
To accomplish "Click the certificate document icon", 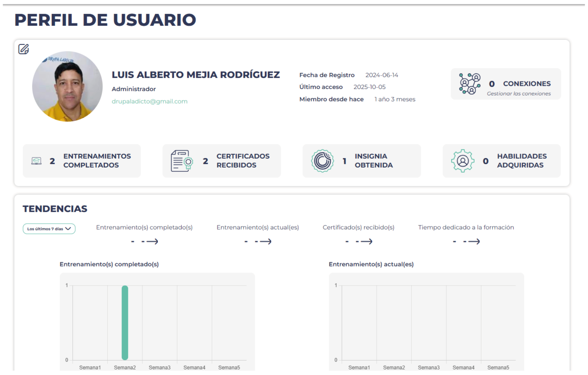I will click(182, 161).
